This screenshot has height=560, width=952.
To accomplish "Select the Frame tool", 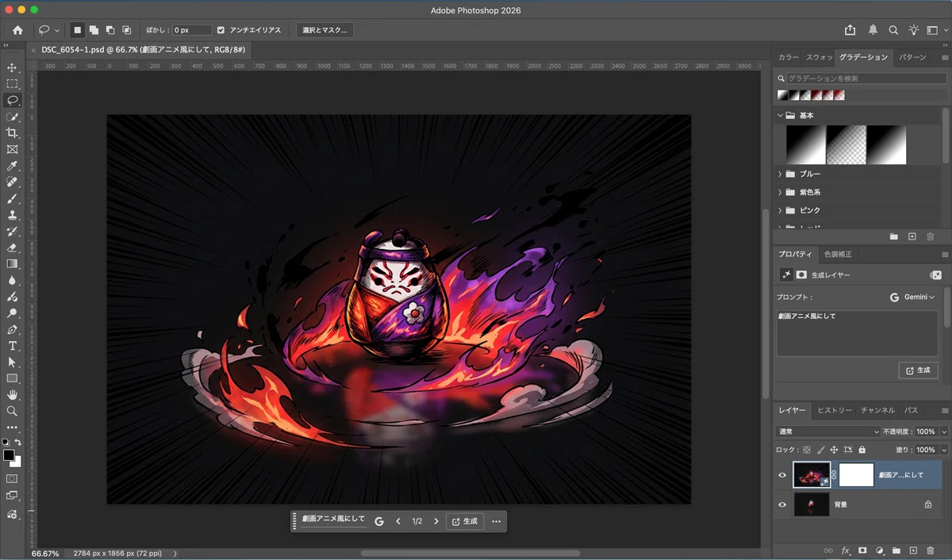I will [x=12, y=149].
